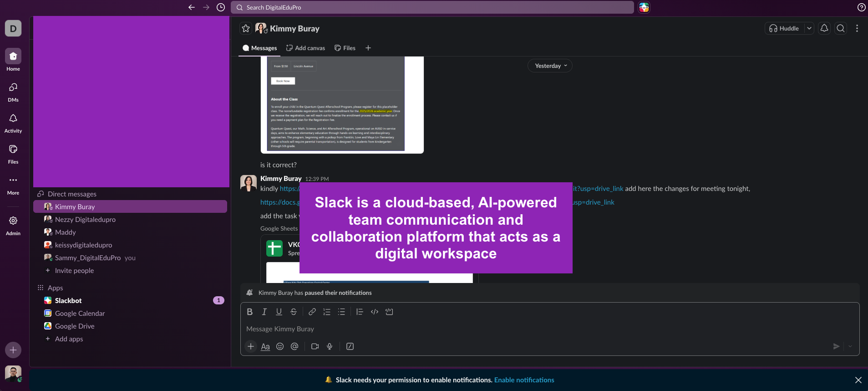This screenshot has width=868, height=391.
Task: Open DMs in the sidebar
Action: tap(13, 92)
